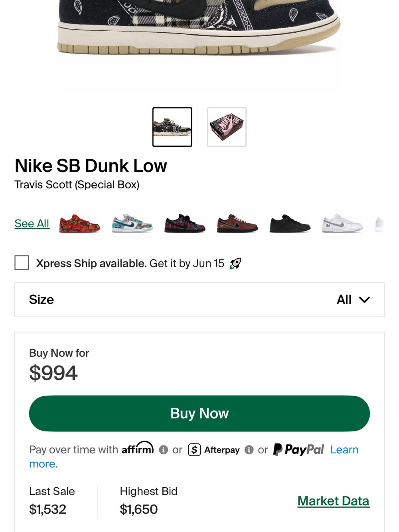Show the special box product image
399x532 pixels.
pos(227,127)
